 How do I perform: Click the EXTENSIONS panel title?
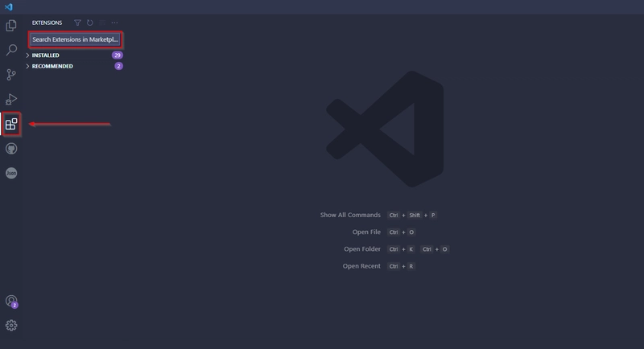[47, 23]
